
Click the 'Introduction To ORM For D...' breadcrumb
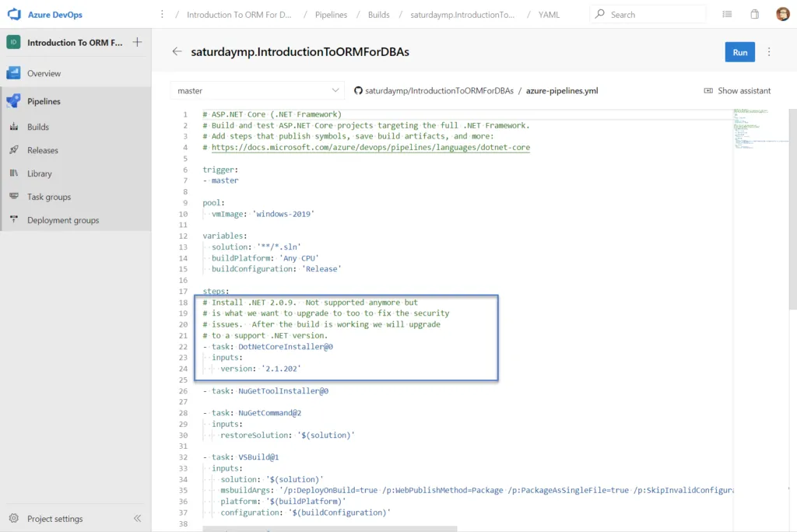[239, 14]
